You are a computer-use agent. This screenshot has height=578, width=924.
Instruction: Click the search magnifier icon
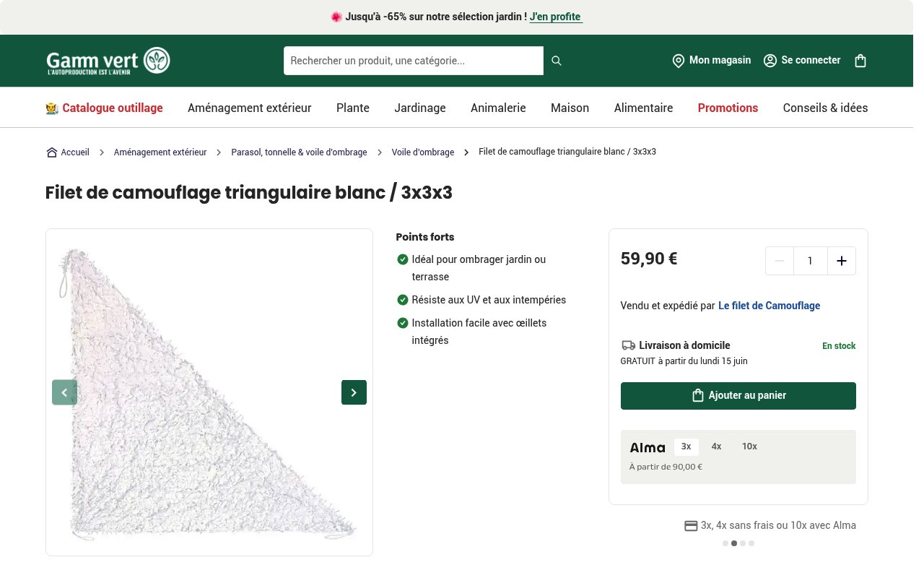(557, 61)
